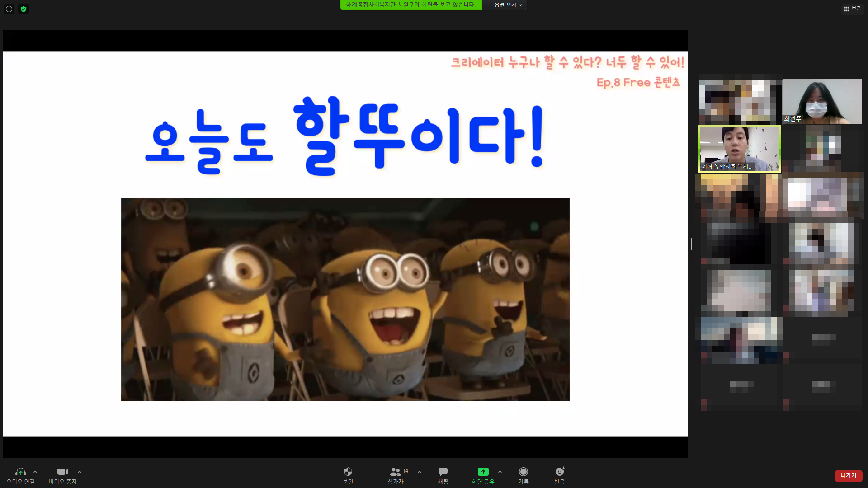
Task: Expand audio options arrow beside 오디오 연결
Action: (35, 472)
